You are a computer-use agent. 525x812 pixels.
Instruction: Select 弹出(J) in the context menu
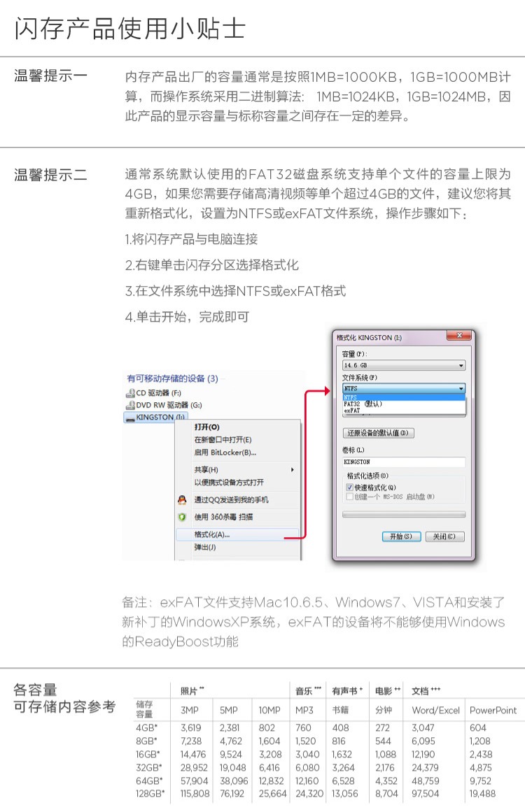237,547
